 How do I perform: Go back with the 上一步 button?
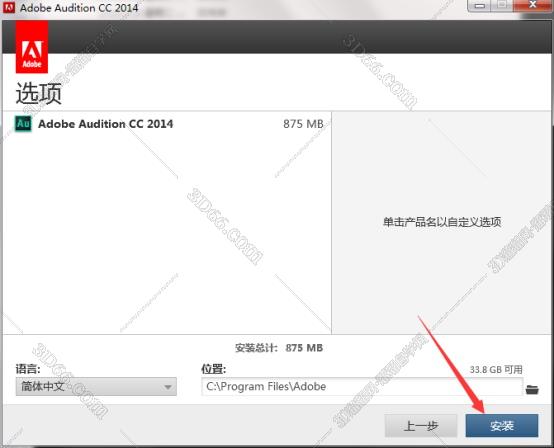[x=421, y=425]
